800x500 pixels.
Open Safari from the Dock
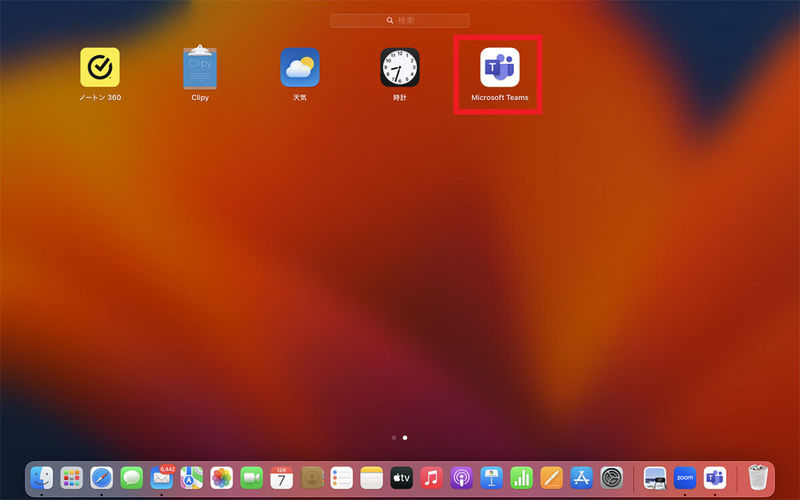click(102, 478)
